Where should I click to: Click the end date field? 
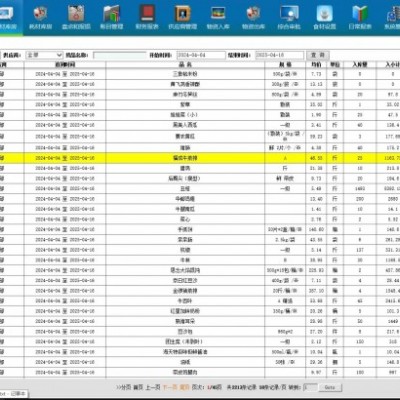coord(279,55)
